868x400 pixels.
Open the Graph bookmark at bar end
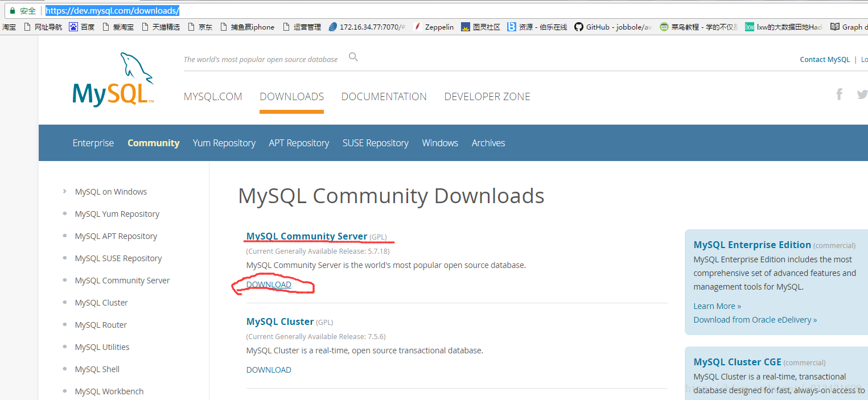point(849,27)
